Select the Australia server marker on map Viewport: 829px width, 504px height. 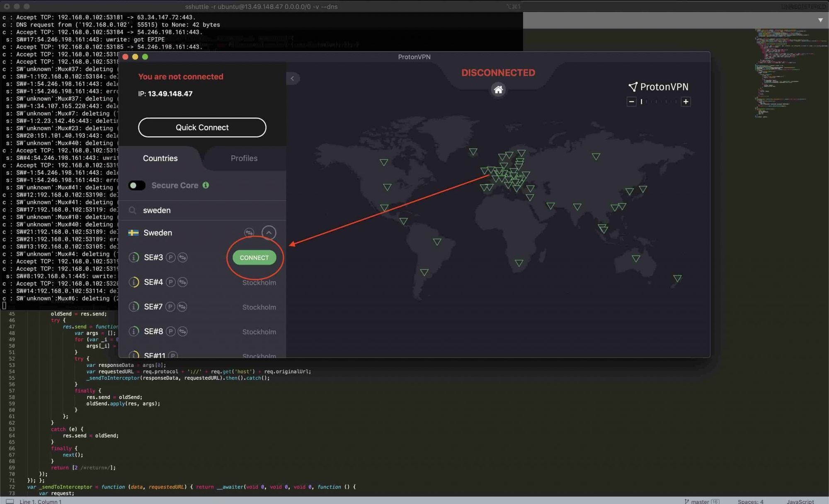[636, 259]
